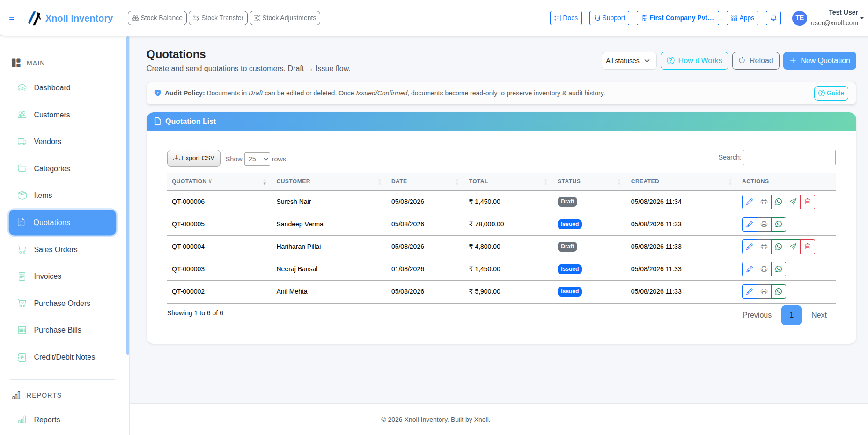Viewport: 868px width, 435px height.
Task: Open Vendors page
Action: (62, 142)
